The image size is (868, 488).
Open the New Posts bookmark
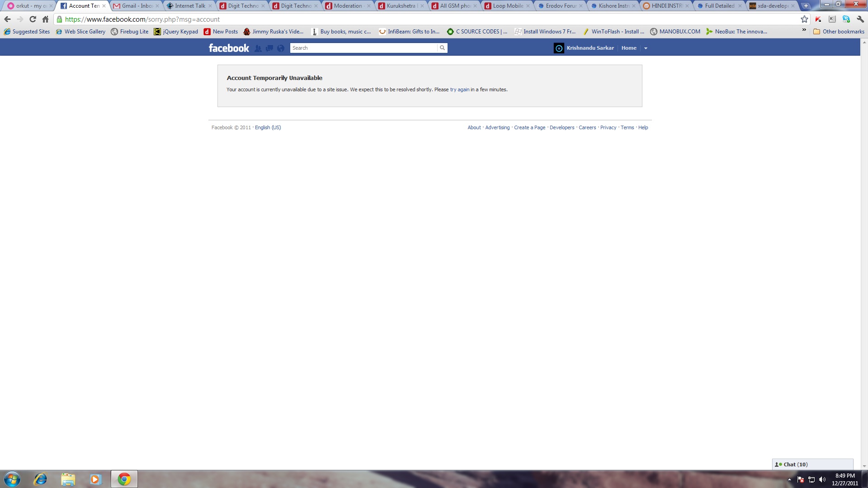tap(221, 32)
